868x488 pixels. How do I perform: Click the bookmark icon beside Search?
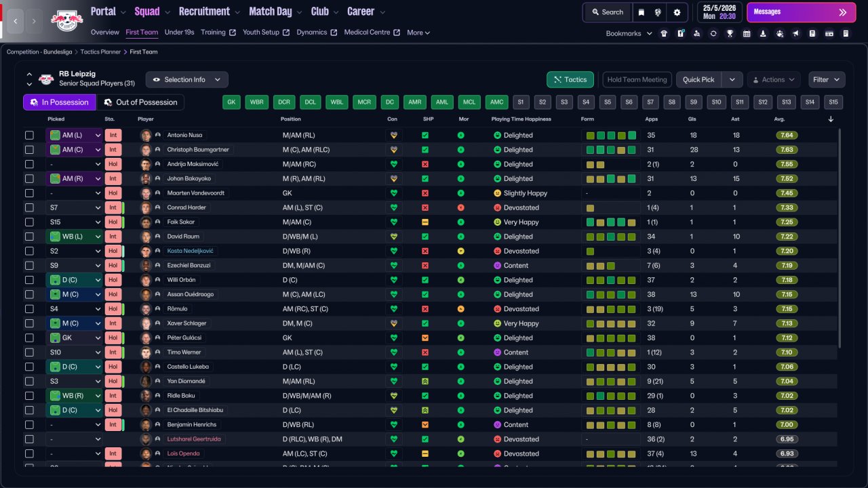pyautogui.click(x=641, y=12)
